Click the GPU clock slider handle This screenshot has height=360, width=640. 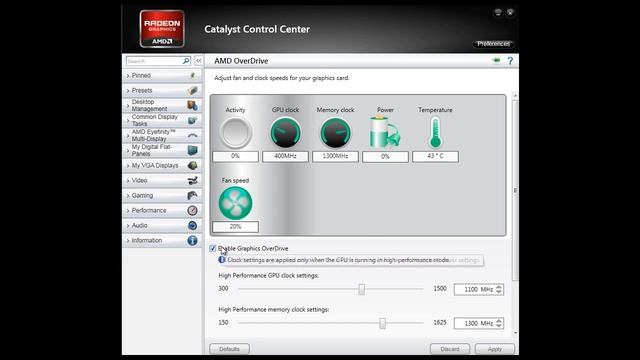click(x=362, y=289)
